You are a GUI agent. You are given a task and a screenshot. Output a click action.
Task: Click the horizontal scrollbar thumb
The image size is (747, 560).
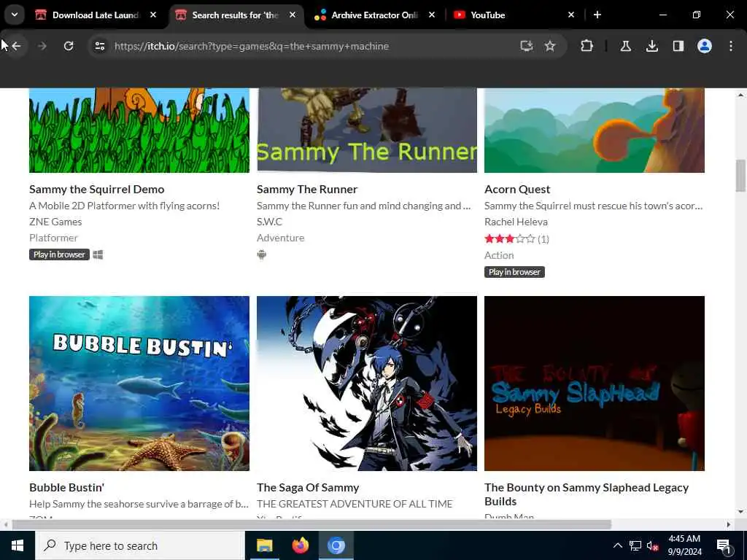(x=311, y=525)
